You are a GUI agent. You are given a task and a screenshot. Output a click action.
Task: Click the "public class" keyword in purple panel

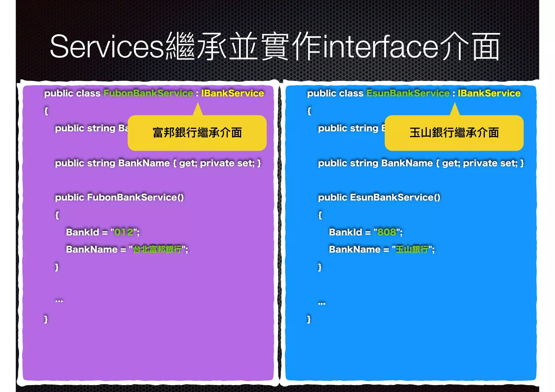tap(72, 93)
